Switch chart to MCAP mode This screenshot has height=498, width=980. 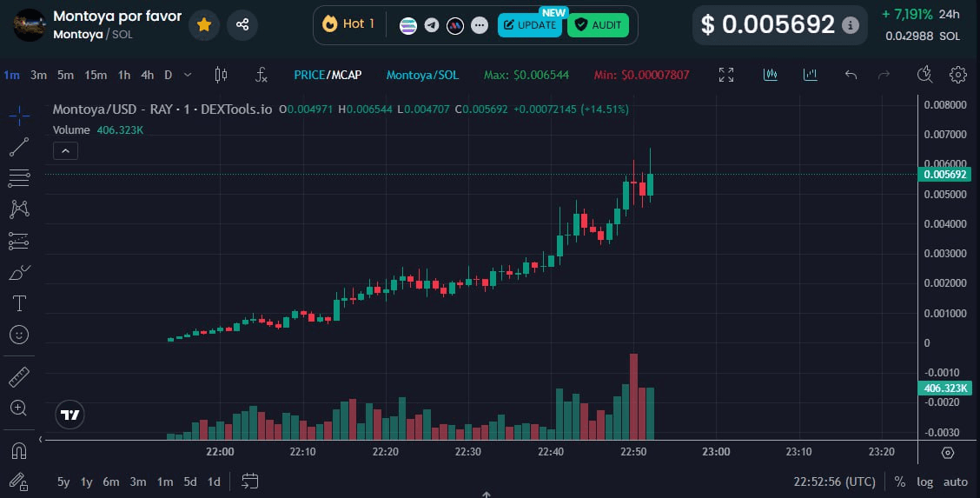click(x=347, y=75)
